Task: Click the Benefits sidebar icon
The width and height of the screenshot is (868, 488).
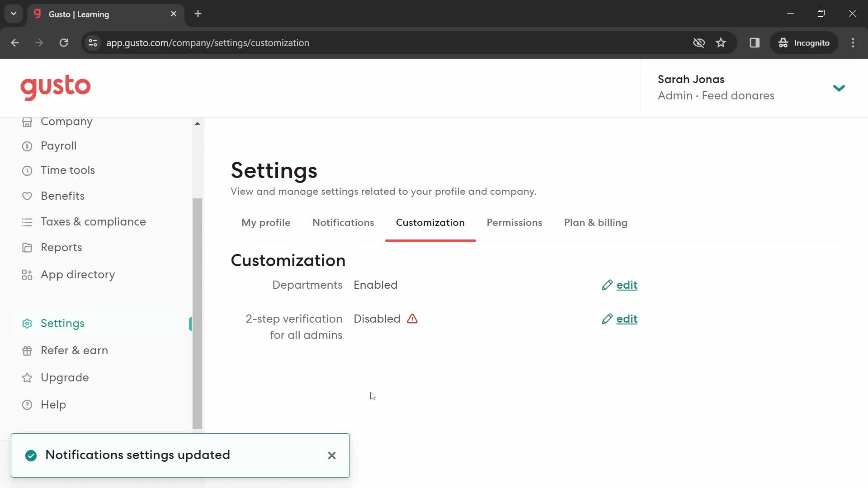Action: pos(27,196)
